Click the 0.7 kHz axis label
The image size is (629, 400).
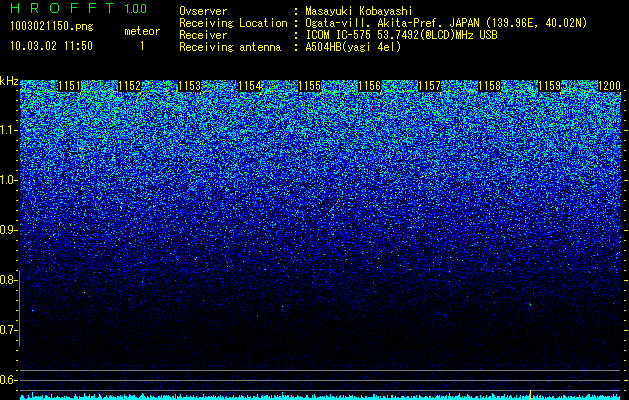(7, 330)
